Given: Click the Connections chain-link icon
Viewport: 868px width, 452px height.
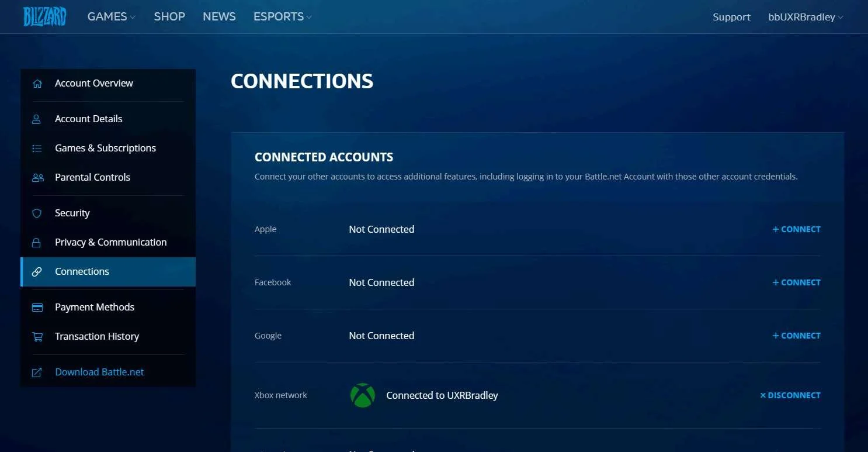Looking at the screenshot, I should coord(37,271).
